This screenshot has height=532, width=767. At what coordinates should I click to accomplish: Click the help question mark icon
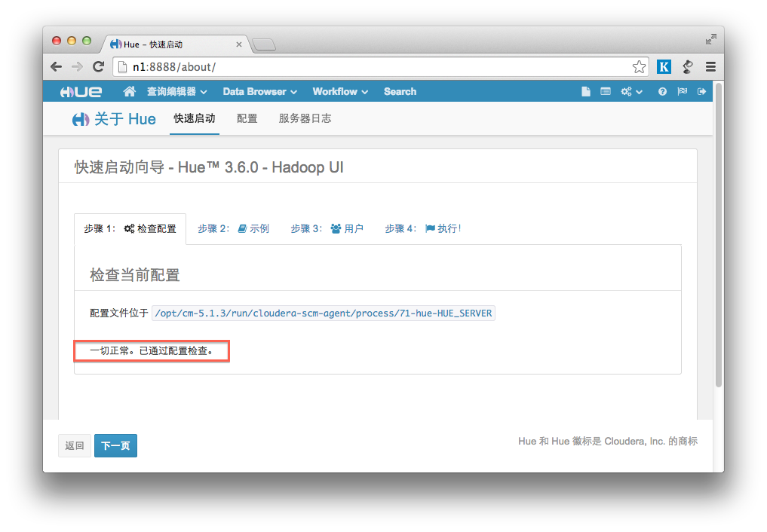coord(662,91)
